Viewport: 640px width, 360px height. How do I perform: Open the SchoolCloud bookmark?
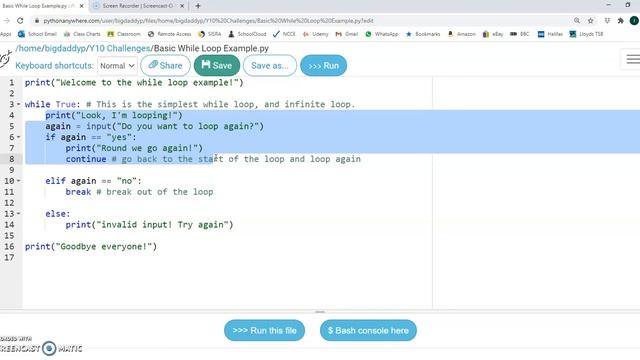click(x=247, y=34)
